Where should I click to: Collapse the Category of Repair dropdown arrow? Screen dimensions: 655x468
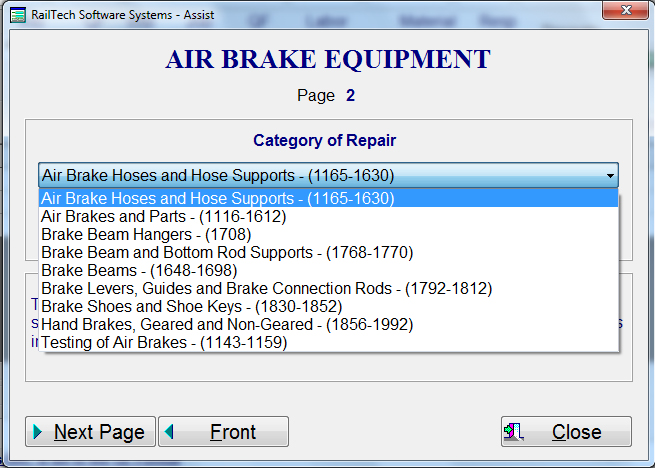click(609, 175)
